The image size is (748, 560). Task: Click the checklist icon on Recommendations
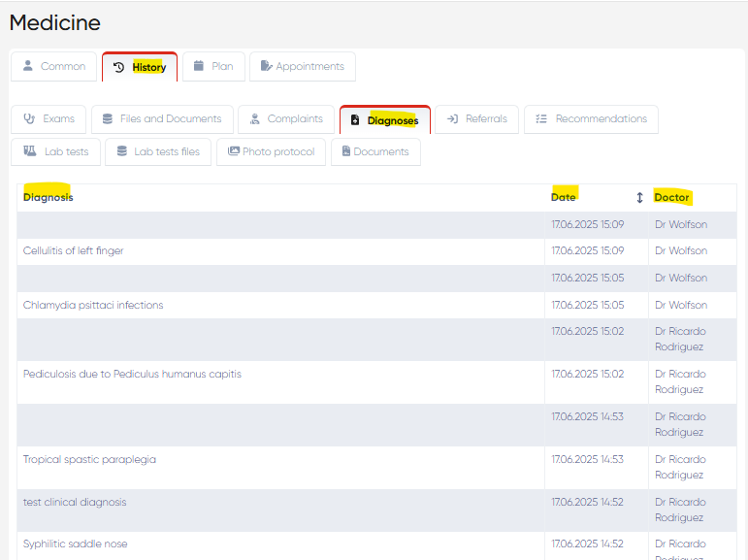point(541,119)
